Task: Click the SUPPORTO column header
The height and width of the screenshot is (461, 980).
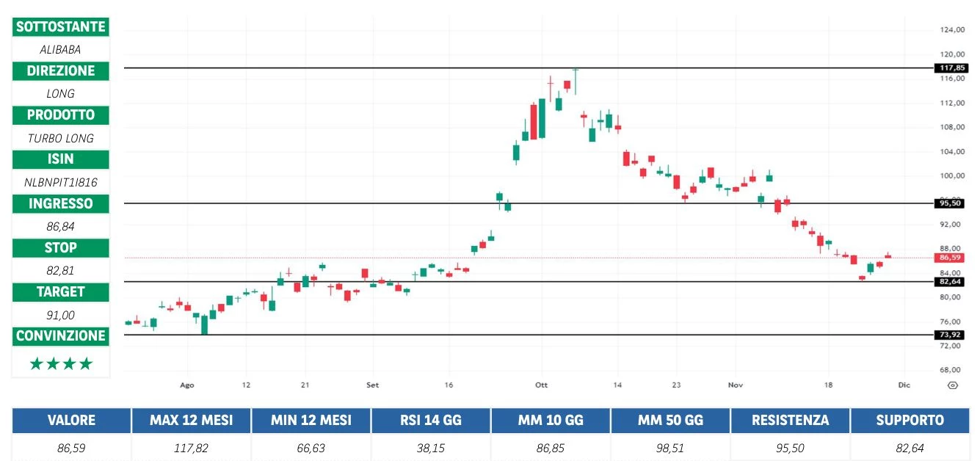Action: tap(910, 421)
